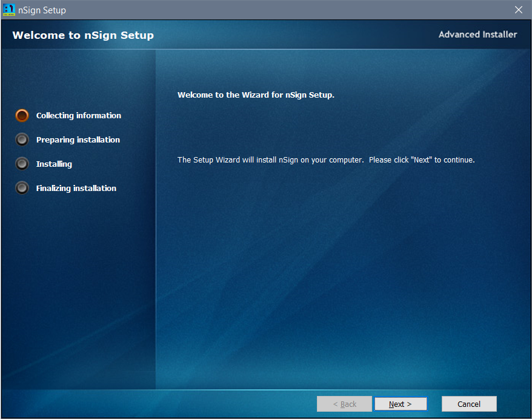Select the 'Finalizing installation' step label
Screen dimensions: 532x419
(x=76, y=188)
